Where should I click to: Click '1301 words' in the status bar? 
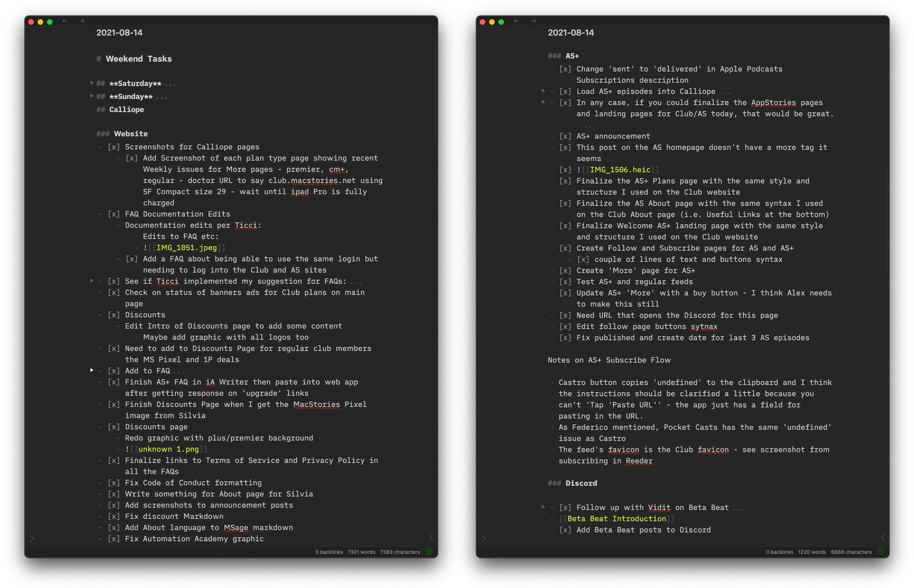click(x=361, y=552)
